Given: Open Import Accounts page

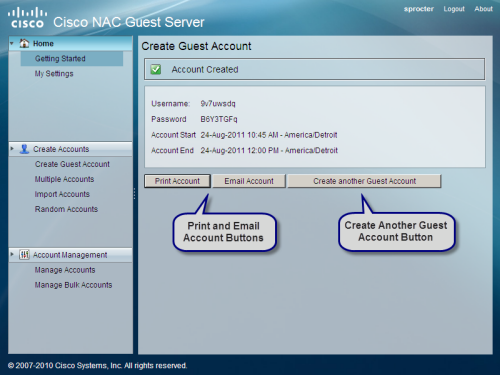Looking at the screenshot, I should click(62, 194).
